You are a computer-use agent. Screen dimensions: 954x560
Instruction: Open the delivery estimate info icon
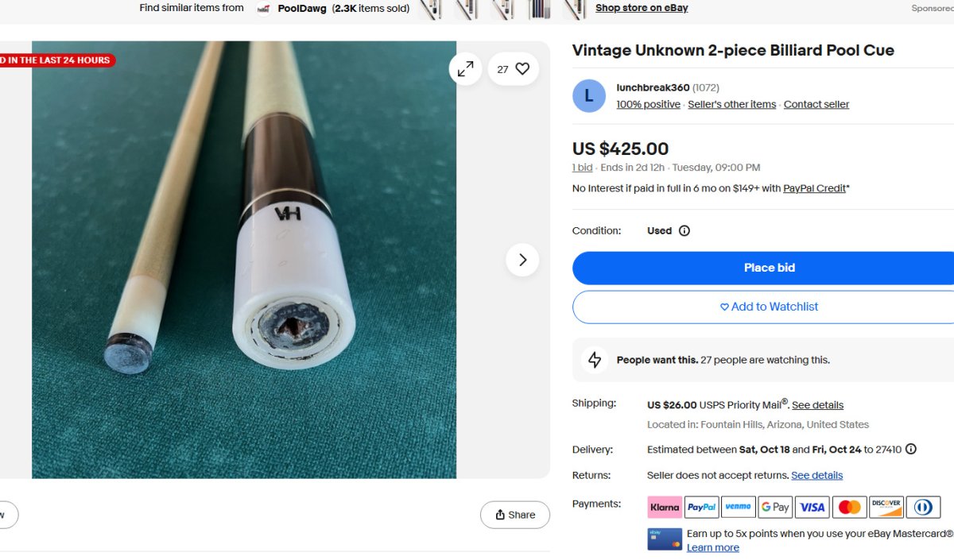point(911,450)
